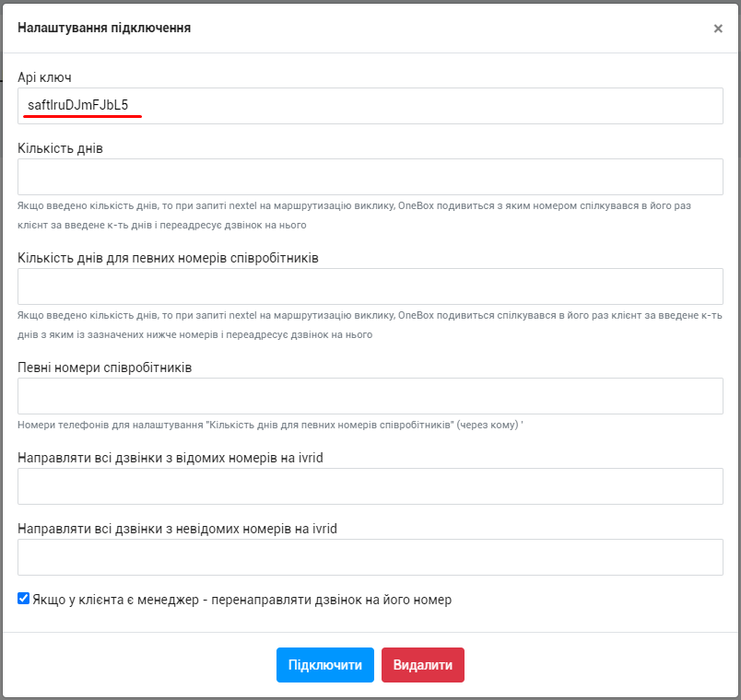Click the 'Якщо у клієнта є менеджер' label text
741x700 pixels.
point(241,600)
